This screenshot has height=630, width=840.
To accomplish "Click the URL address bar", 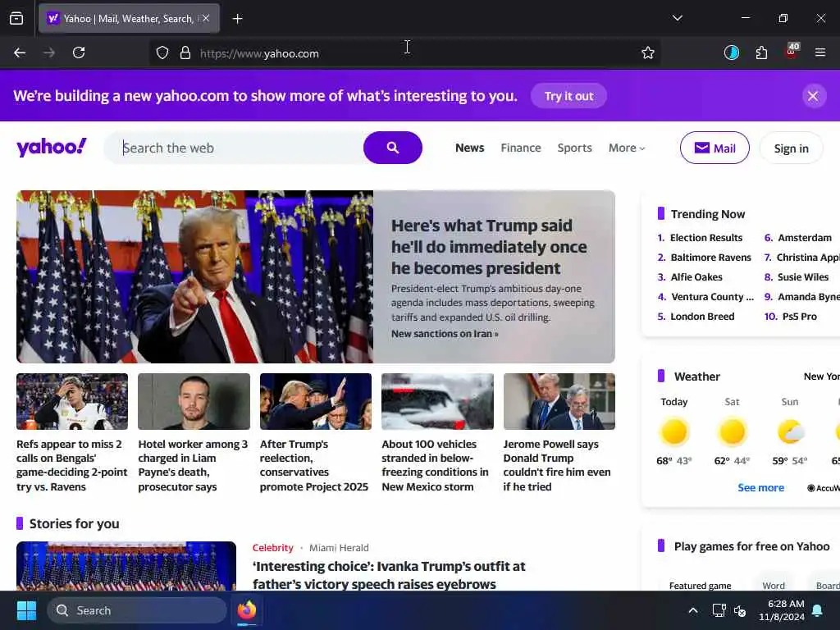I will (x=404, y=53).
